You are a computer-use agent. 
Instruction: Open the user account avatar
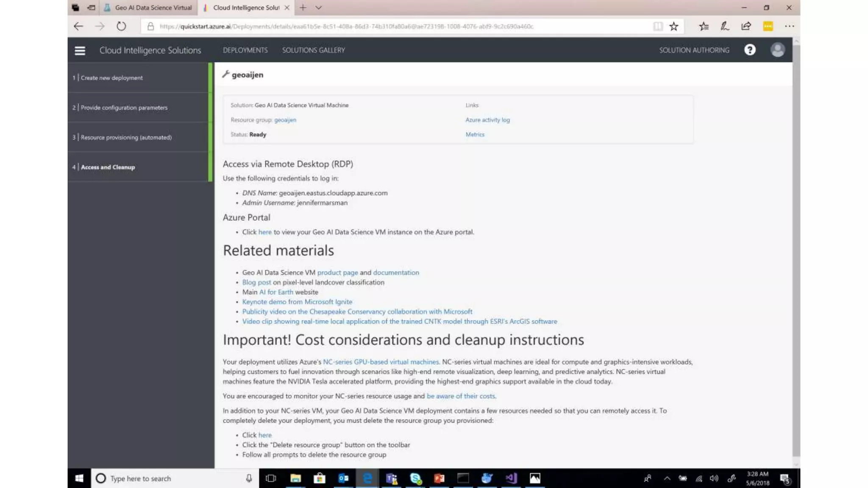tap(777, 50)
